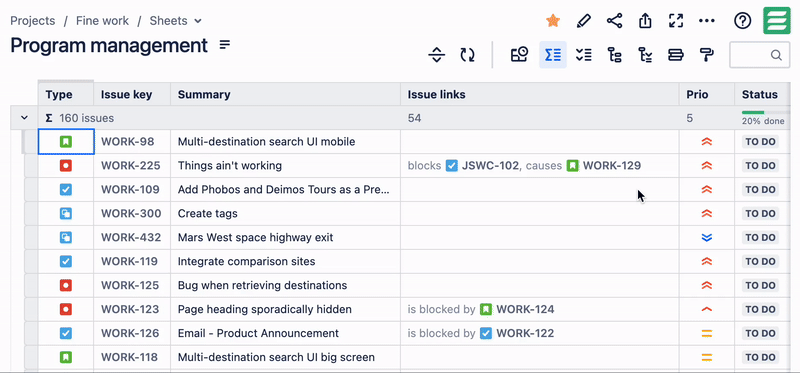800x373 pixels.
Task: Click subtask type icon for WORK-432
Action: [66, 237]
